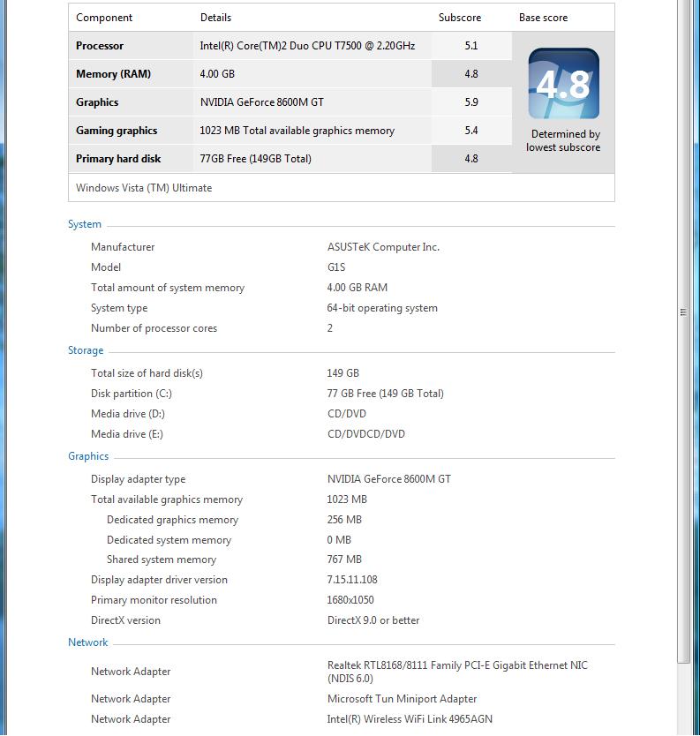
Task: Click the Memory subscore 4.8
Action: [x=470, y=74]
